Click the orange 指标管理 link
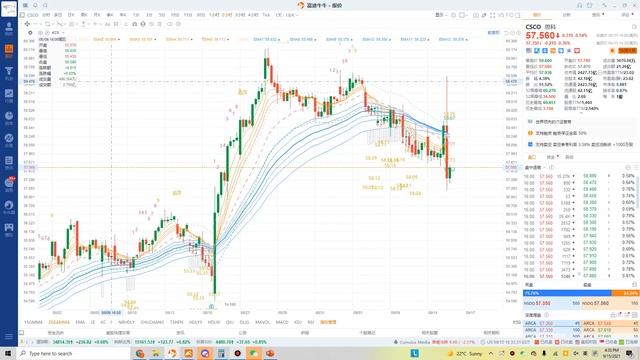Viewport: 640px width, 360px height. [x=328, y=322]
